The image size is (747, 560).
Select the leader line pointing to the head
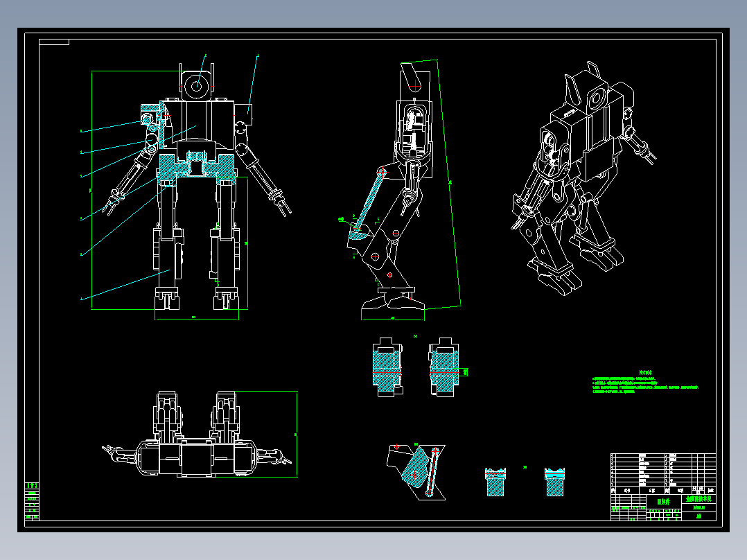click(201, 71)
